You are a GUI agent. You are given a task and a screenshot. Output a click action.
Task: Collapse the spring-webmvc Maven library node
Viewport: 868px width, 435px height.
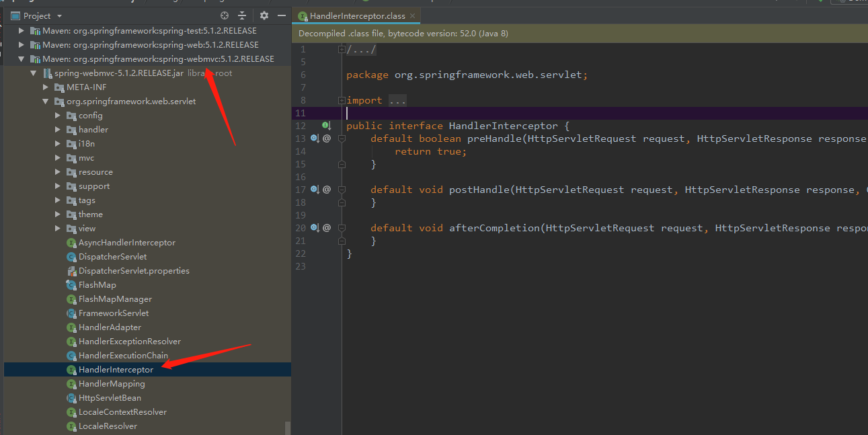click(21, 58)
